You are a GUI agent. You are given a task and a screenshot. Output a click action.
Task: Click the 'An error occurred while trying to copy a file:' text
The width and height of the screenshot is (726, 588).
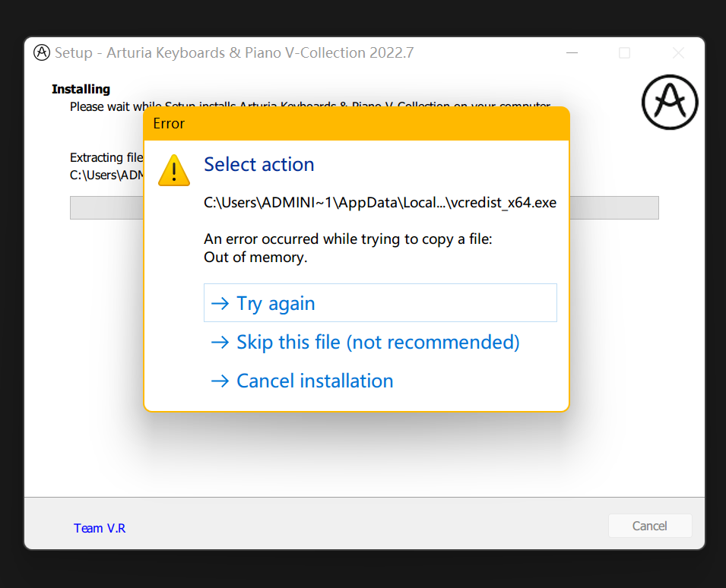pyautogui.click(x=347, y=239)
